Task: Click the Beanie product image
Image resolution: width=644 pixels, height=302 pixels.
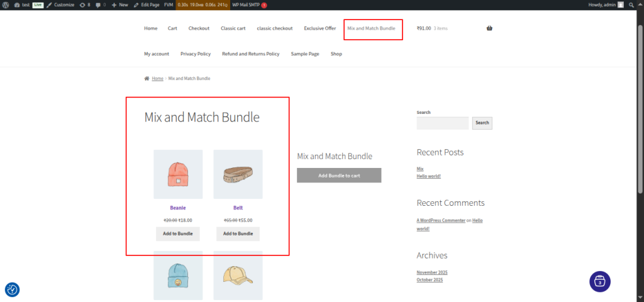Action: coord(178,174)
